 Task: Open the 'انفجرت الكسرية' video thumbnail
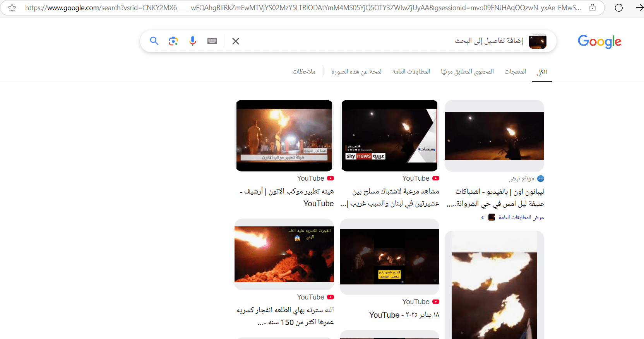coord(284,254)
